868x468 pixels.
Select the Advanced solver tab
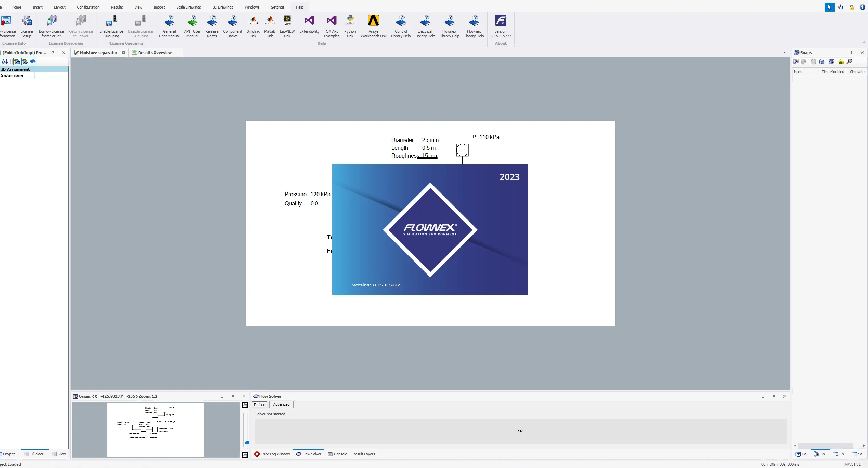[281, 404]
